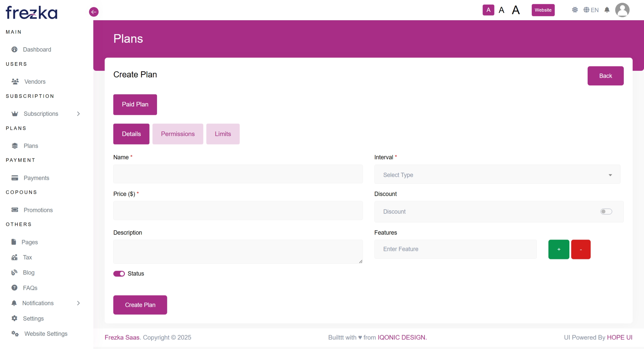
Task: Expand the Subscriptions submenu chevron
Action: [x=78, y=114]
